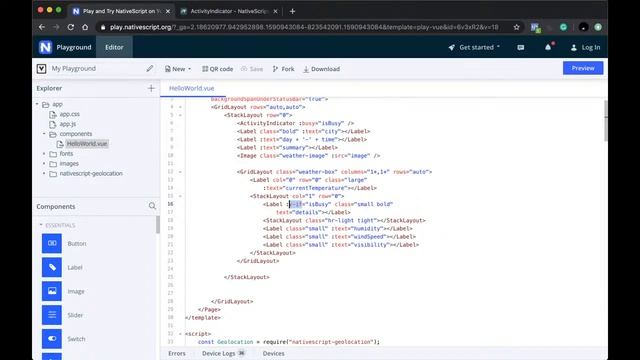
Task: Select the Slider component icon
Action: 52,315
